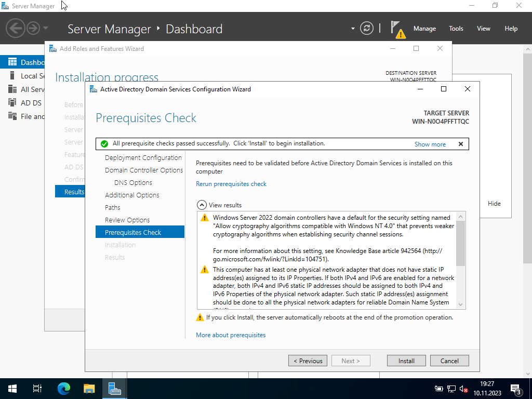This screenshot has height=399, width=532.
Task: Click the Hide link in Server Manager
Action: [x=494, y=204]
